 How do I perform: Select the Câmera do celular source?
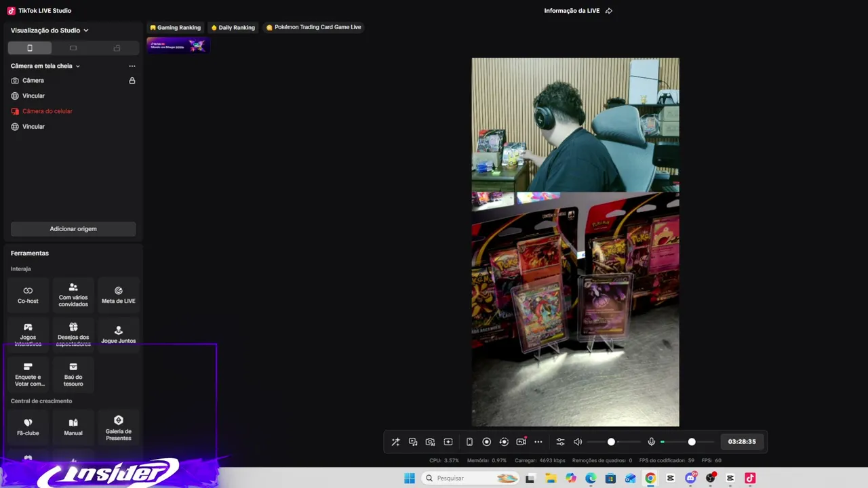tap(73, 111)
